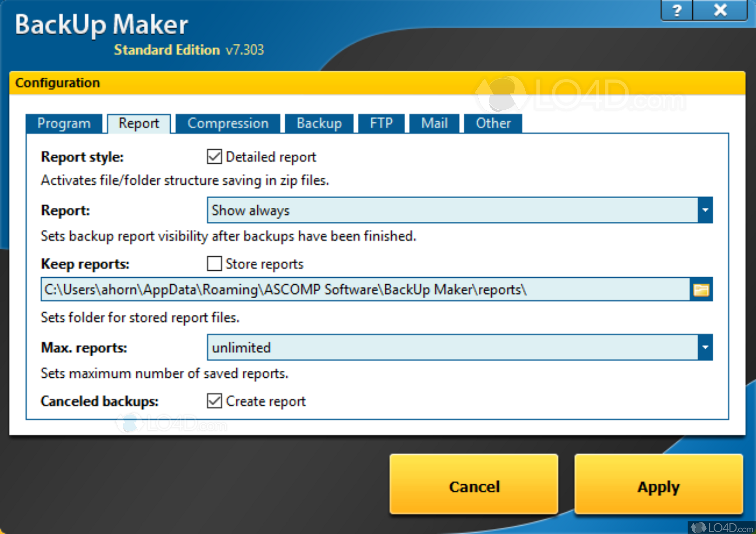Open the Report visibility dropdown
Viewport: 756px width, 534px height.
[704, 210]
